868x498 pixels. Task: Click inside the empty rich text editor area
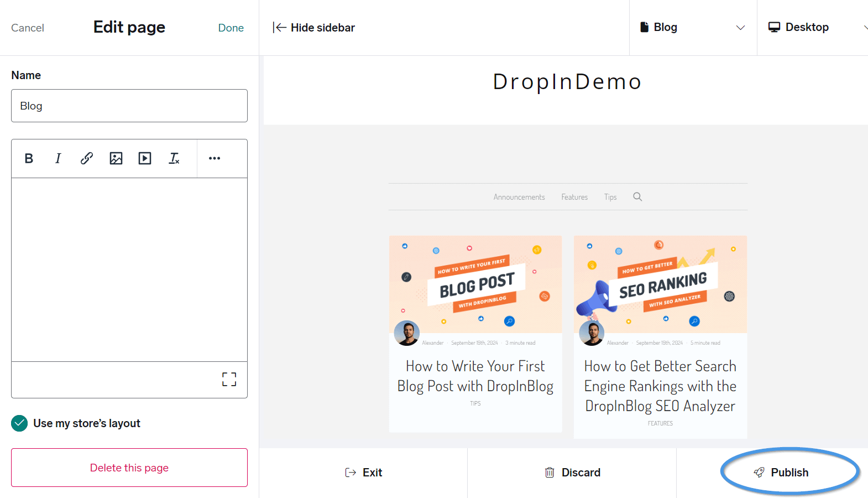pos(129,270)
